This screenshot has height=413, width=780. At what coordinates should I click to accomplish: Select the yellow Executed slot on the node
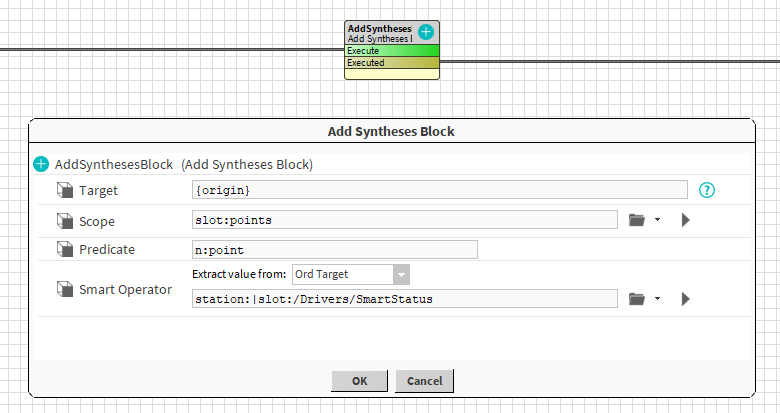tap(391, 63)
